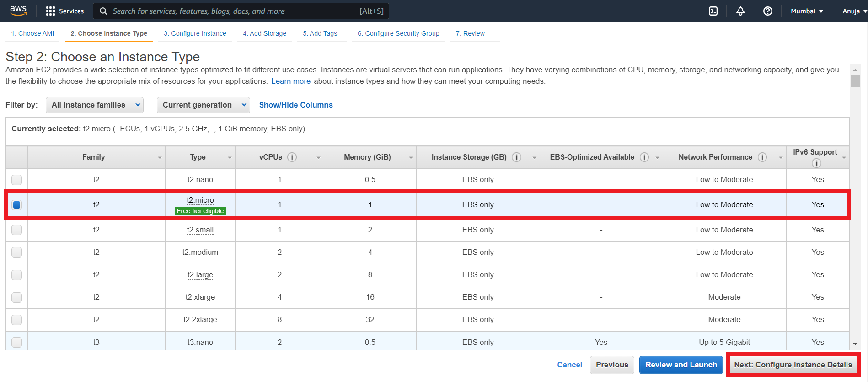Select the t2.xlarge instance checkbox
Viewport: 868px width, 382px height.
coord(16,297)
